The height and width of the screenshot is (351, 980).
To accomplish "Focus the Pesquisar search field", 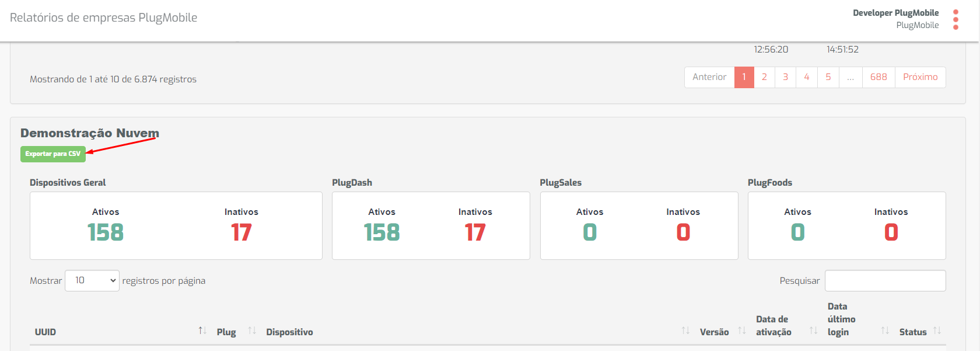I will [885, 280].
